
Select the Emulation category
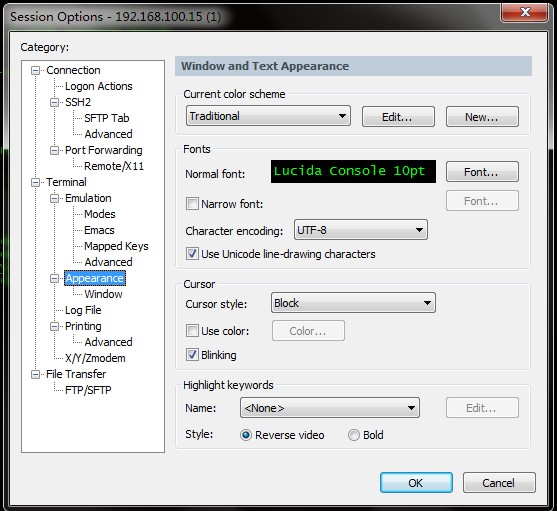88,198
